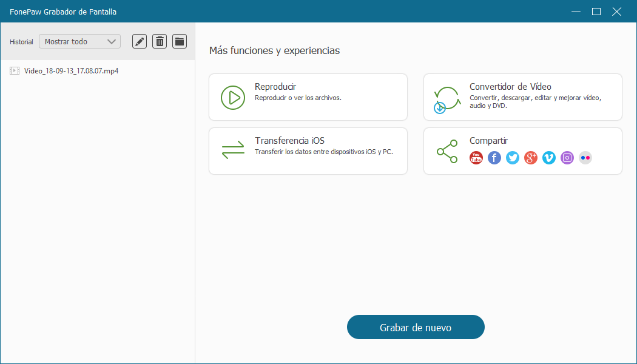Share to YouTube

click(x=476, y=158)
